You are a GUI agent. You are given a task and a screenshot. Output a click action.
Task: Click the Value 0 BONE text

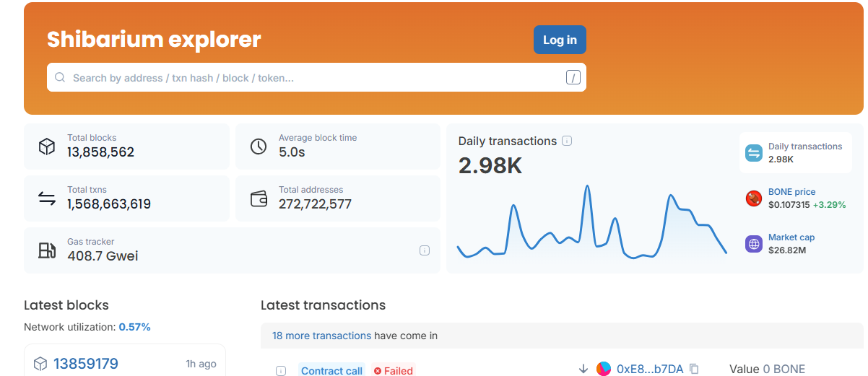pyautogui.click(x=767, y=369)
